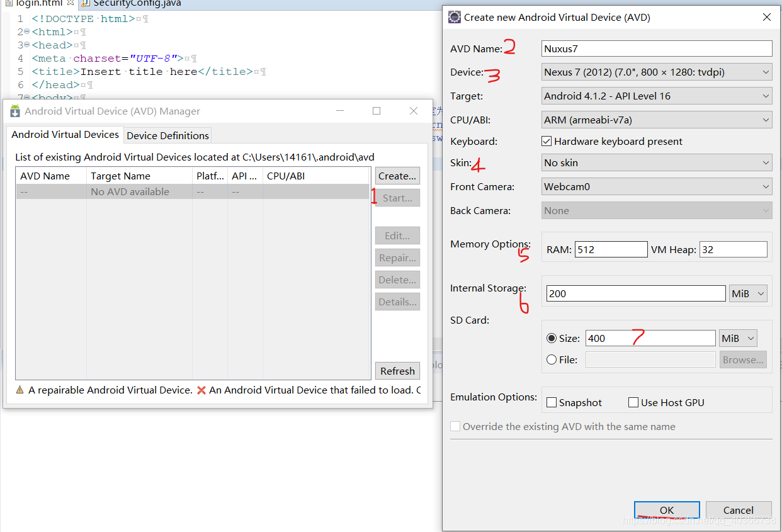This screenshot has height=532, width=782.
Task: Click the Start... button
Action: pos(397,198)
